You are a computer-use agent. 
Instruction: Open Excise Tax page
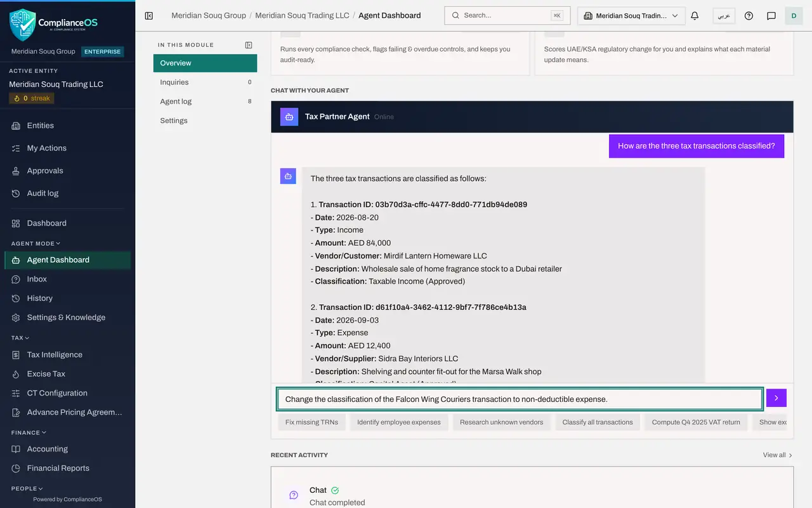coord(67,374)
